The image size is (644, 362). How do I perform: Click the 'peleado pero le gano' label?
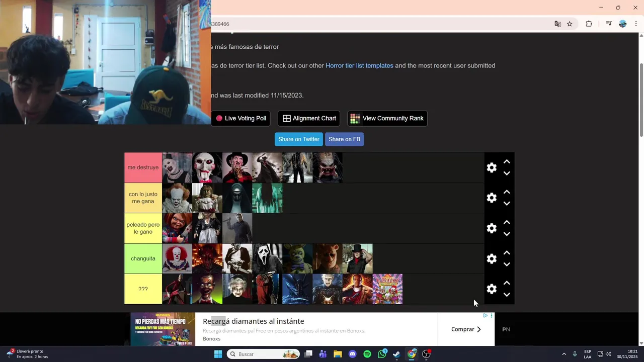(143, 228)
